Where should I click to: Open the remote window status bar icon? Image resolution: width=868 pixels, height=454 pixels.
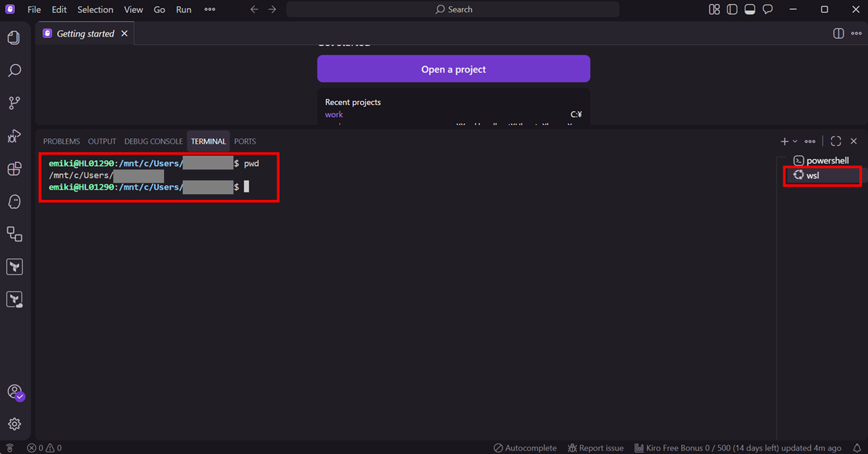9,448
